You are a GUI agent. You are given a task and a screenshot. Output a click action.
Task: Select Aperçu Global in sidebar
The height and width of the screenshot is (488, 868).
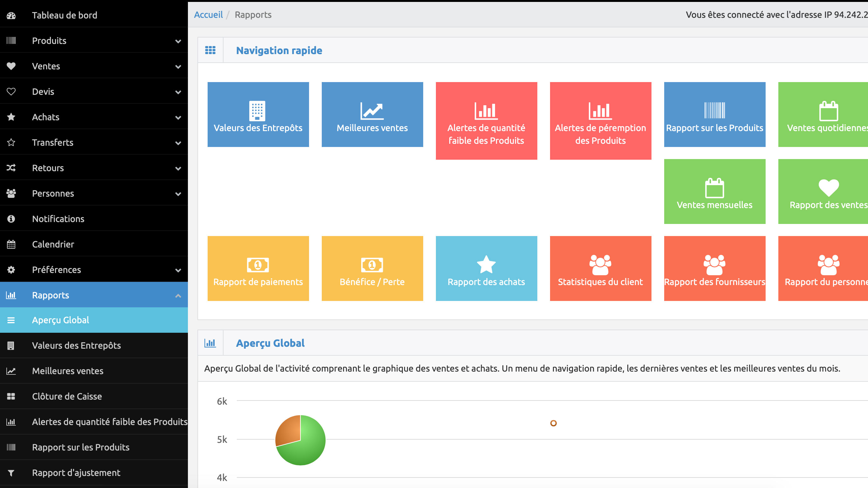point(61,320)
